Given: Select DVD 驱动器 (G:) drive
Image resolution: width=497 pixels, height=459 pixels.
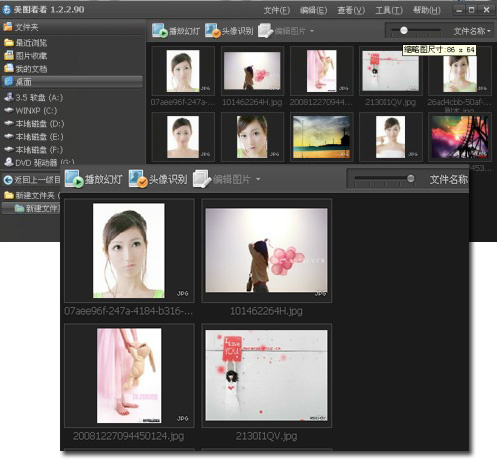Looking at the screenshot, I should [39, 162].
